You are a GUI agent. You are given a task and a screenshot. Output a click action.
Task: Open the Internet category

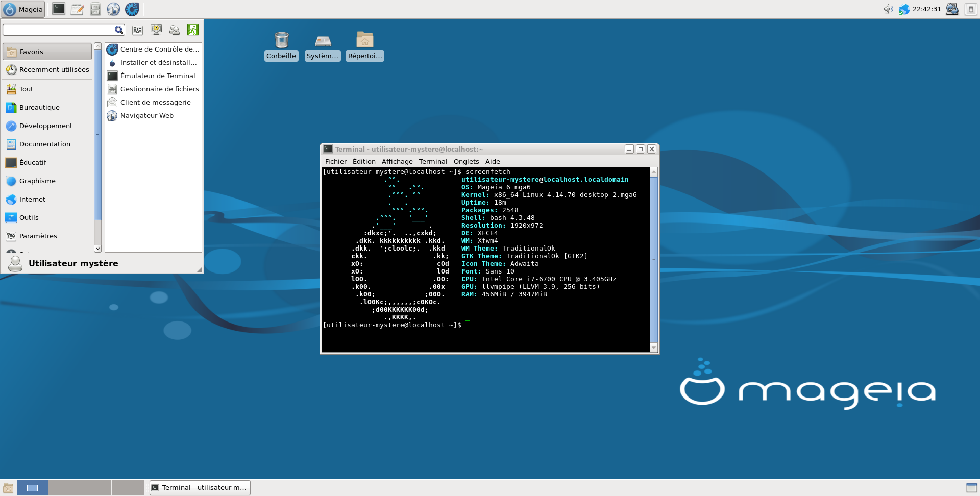click(47, 200)
